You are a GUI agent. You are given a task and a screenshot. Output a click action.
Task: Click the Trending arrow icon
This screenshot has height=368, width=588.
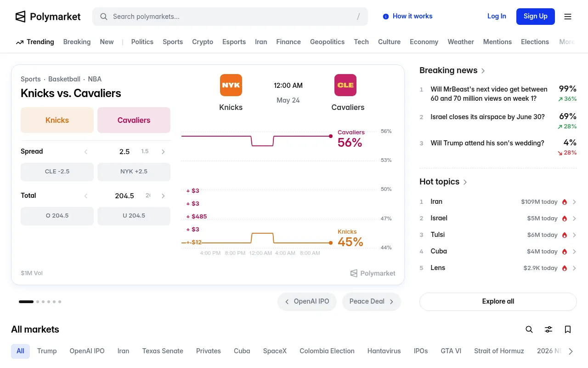click(20, 42)
